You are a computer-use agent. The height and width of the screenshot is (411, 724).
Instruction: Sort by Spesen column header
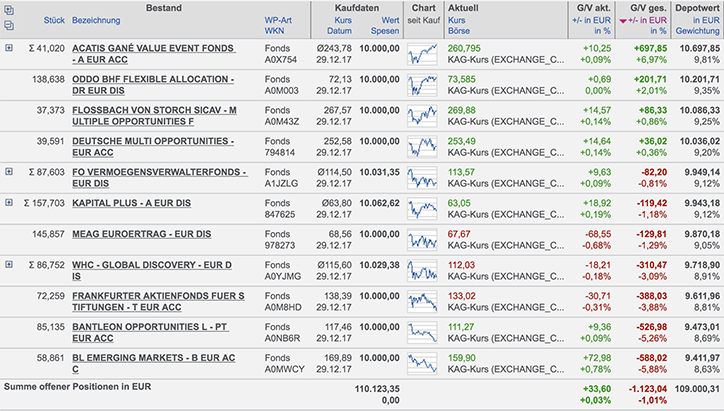(x=385, y=31)
